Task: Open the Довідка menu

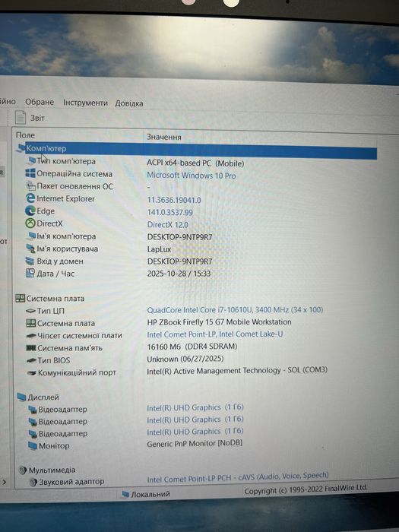Action: (x=129, y=103)
